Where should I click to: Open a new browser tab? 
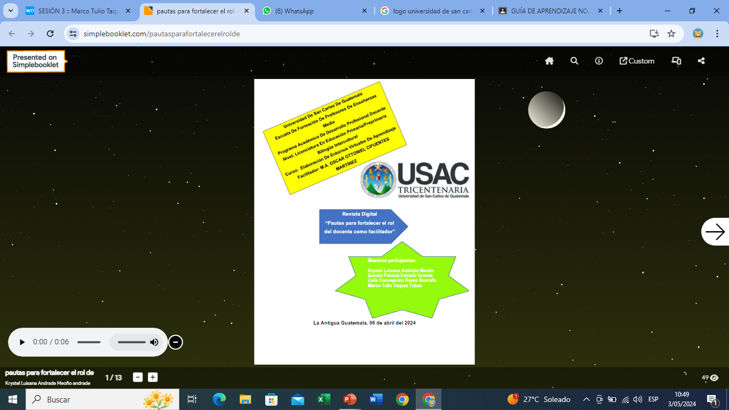pyautogui.click(x=619, y=11)
